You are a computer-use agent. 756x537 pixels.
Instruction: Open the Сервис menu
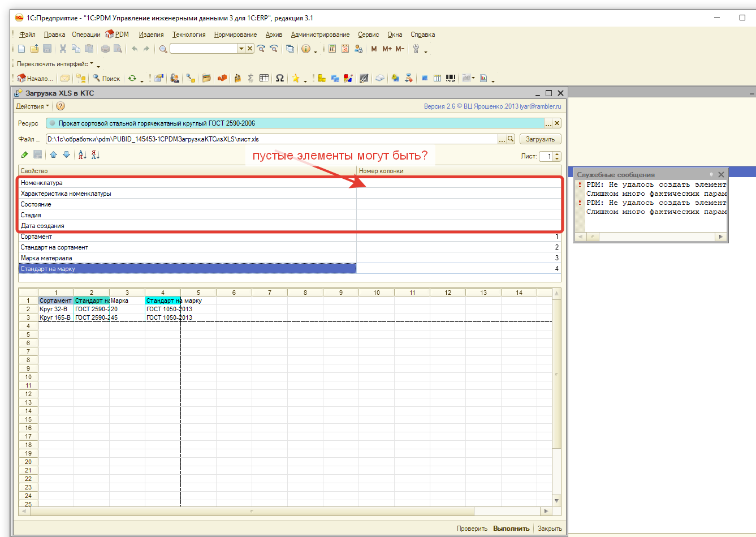point(369,35)
